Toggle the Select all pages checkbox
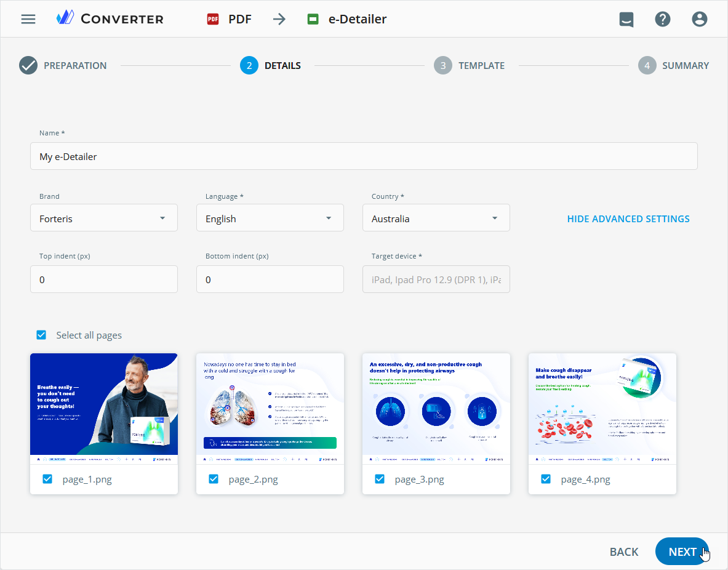 pos(41,335)
